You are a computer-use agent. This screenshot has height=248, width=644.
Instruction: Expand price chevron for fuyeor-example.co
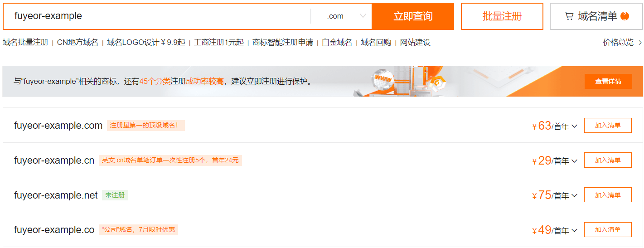[x=575, y=231]
